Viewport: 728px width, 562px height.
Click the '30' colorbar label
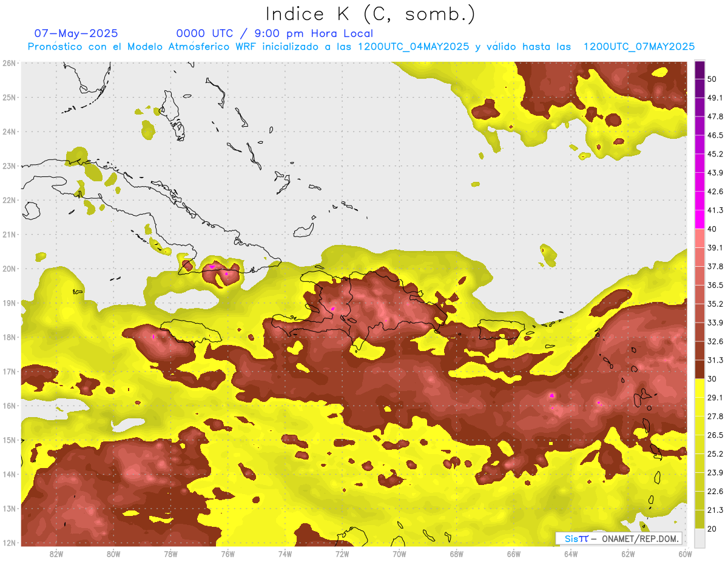click(x=713, y=379)
